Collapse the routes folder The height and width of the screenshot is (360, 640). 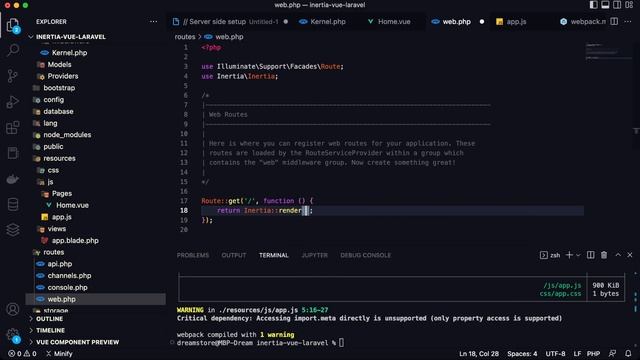tap(53, 252)
